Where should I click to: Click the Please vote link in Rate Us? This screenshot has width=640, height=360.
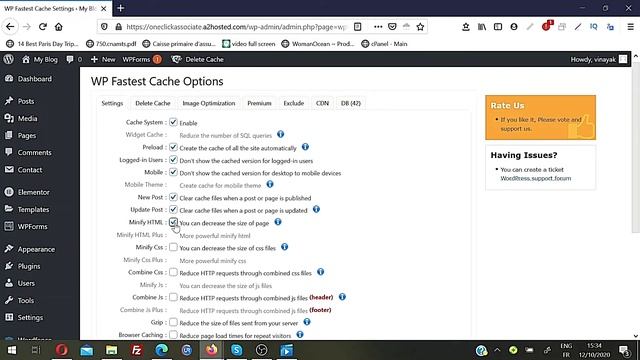pyautogui.click(x=553, y=120)
